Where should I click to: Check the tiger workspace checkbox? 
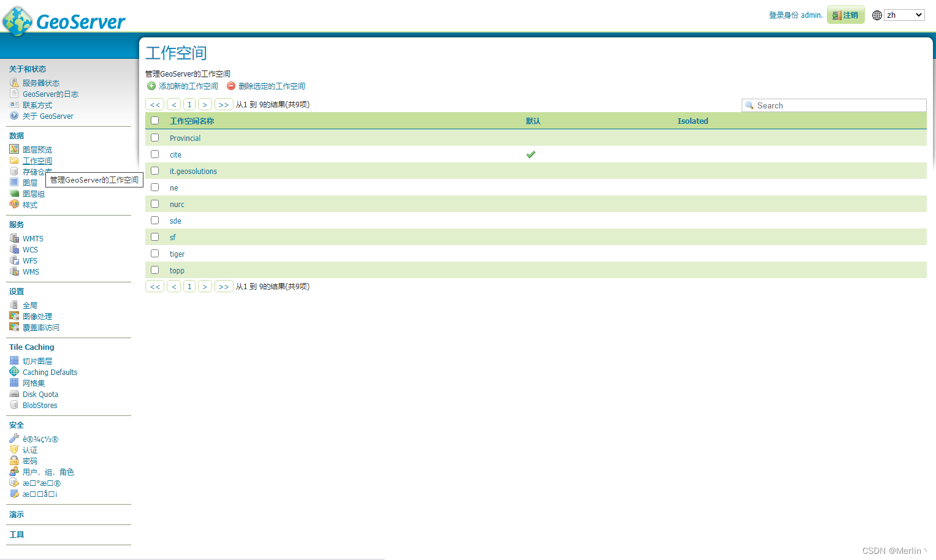pyautogui.click(x=155, y=254)
